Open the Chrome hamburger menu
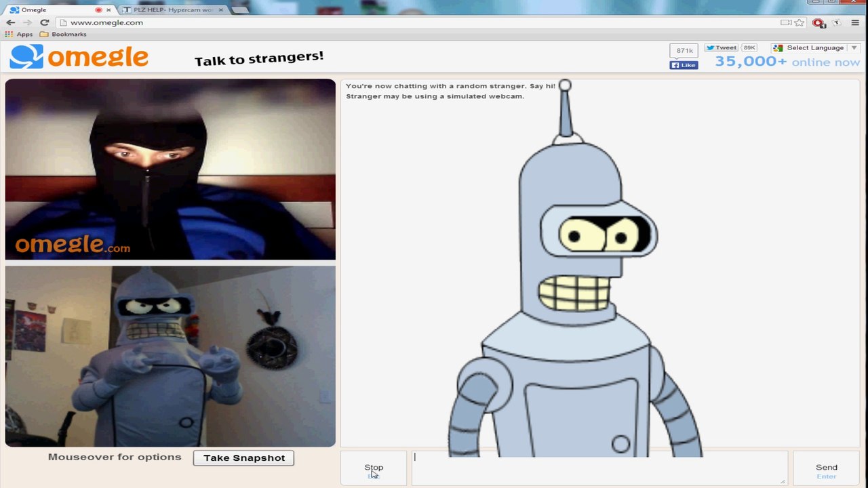 point(855,22)
